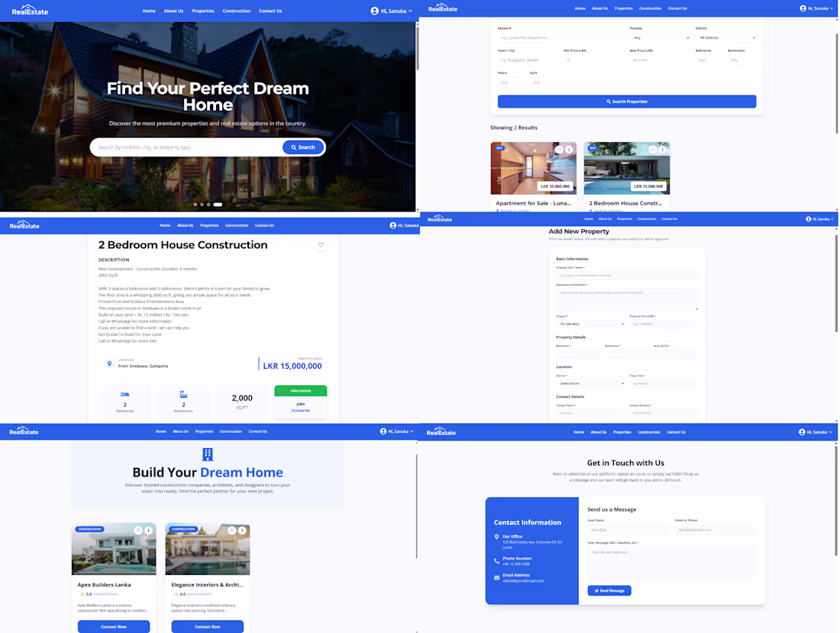Click the Our Office pin icon in Contact Information
The image size is (840, 633).
point(496,537)
